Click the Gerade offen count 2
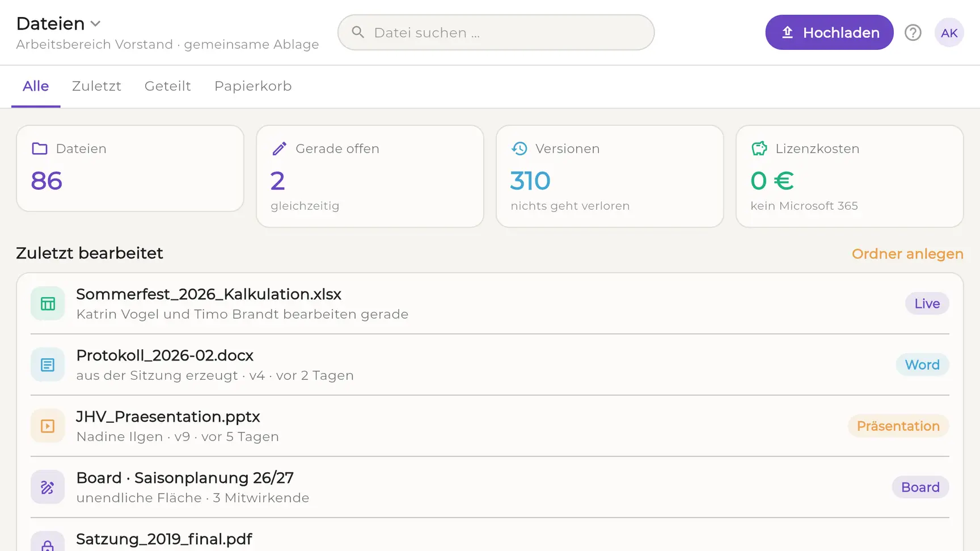Image resolution: width=980 pixels, height=551 pixels. point(277,181)
